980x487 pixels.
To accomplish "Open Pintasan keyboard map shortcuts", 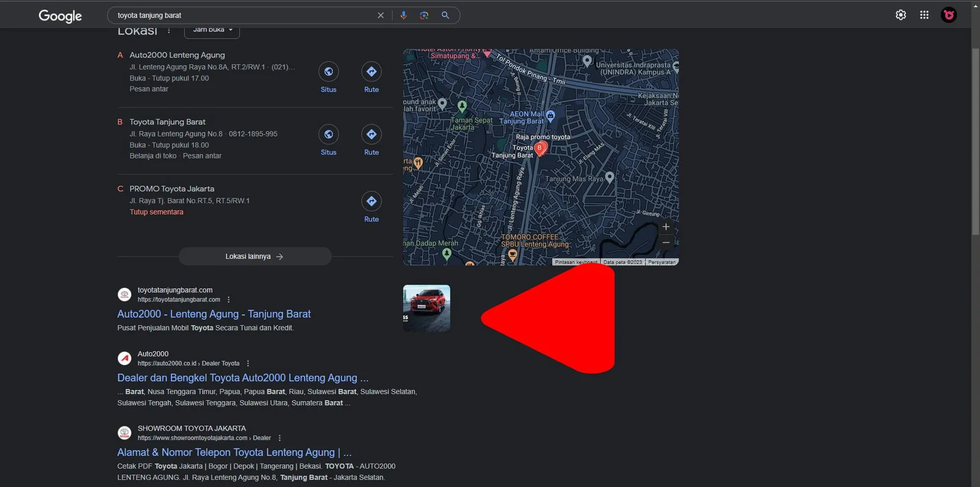I will [576, 262].
